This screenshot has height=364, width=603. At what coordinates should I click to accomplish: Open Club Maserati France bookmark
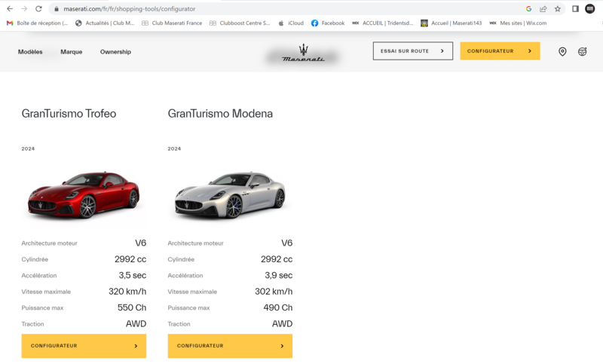pyautogui.click(x=172, y=23)
